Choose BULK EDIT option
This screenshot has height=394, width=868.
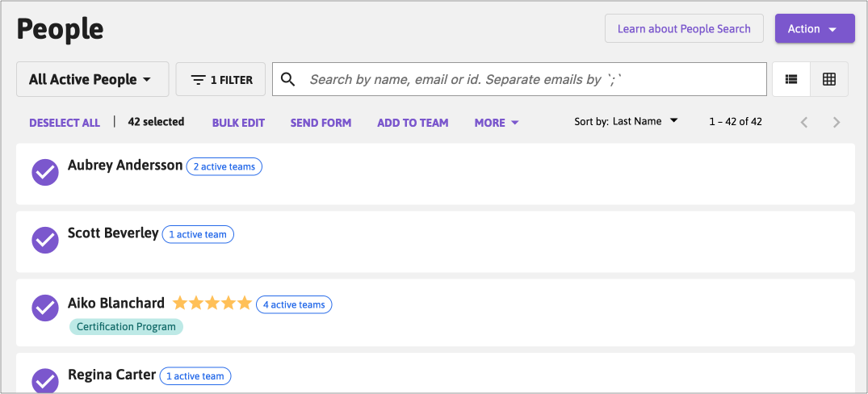(238, 123)
